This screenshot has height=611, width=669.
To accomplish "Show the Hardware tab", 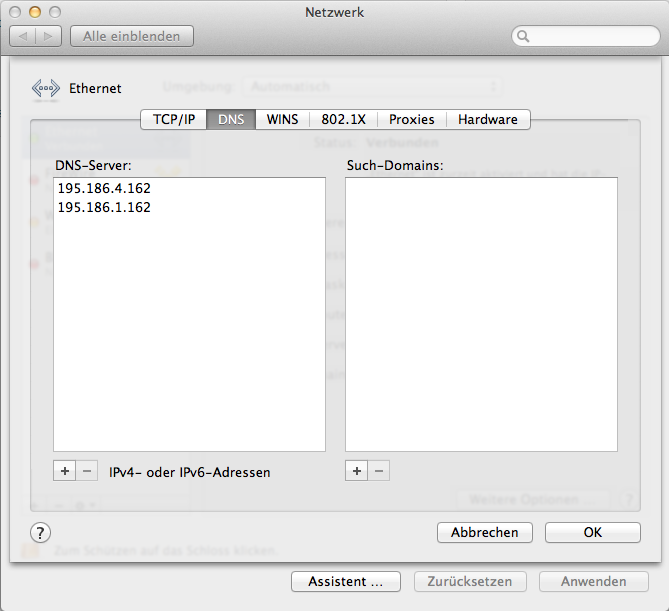I will (488, 119).
